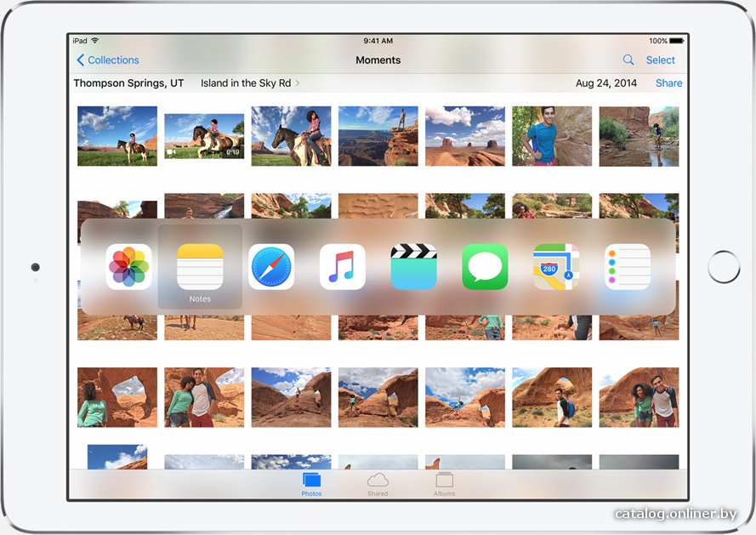Image resolution: width=756 pixels, height=535 pixels.
Task: Open the Shared tab
Action: [x=378, y=484]
